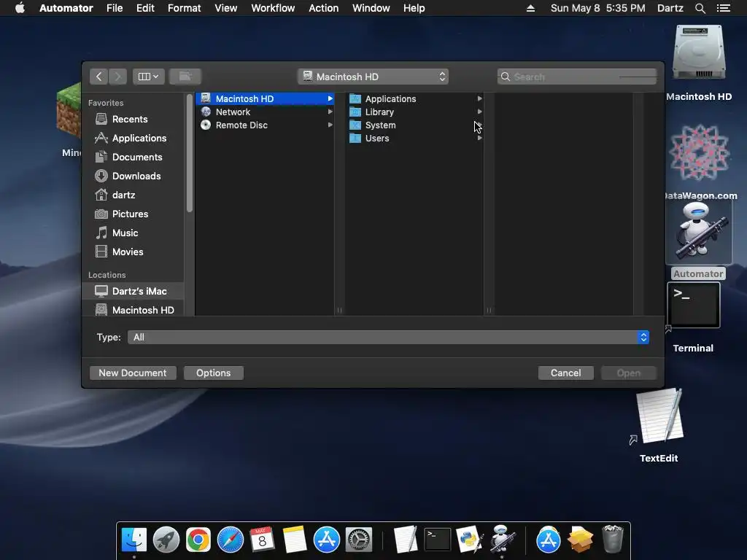Viewport: 747px width, 560px height.
Task: Open the Format menu
Action: pyautogui.click(x=185, y=8)
